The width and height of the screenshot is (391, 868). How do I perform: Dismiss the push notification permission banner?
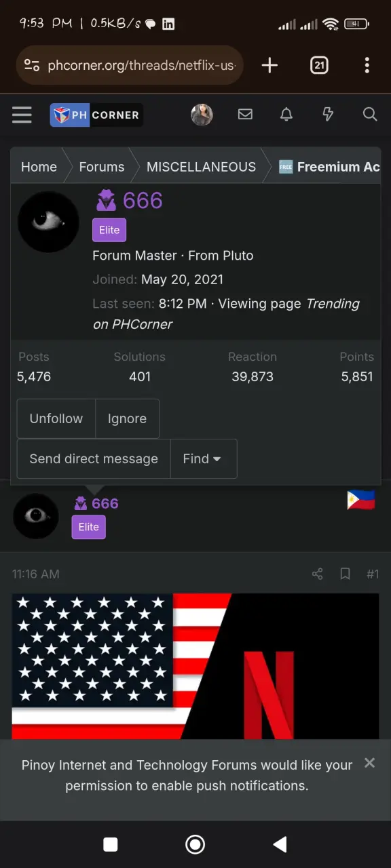(x=369, y=763)
